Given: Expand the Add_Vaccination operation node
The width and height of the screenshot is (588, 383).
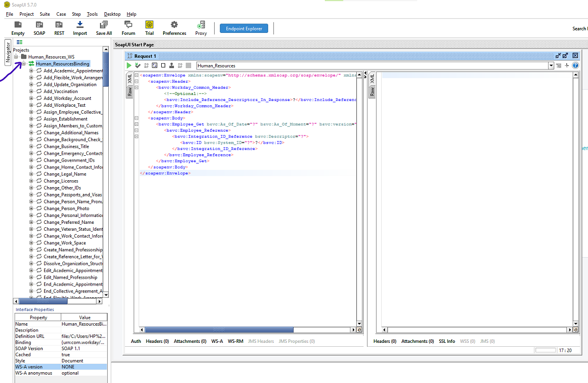Looking at the screenshot, I should click(31, 92).
